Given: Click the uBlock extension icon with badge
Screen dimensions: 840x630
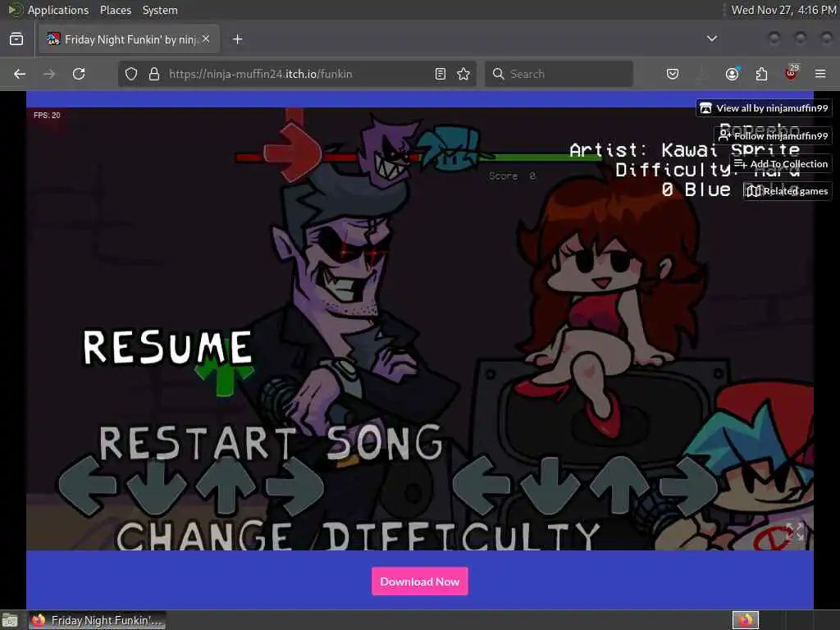Looking at the screenshot, I should (x=792, y=73).
